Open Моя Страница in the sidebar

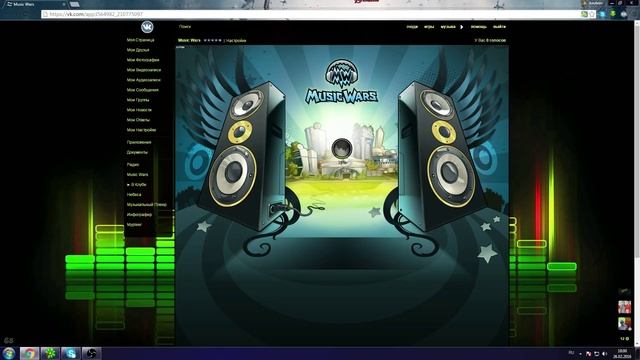(x=140, y=40)
